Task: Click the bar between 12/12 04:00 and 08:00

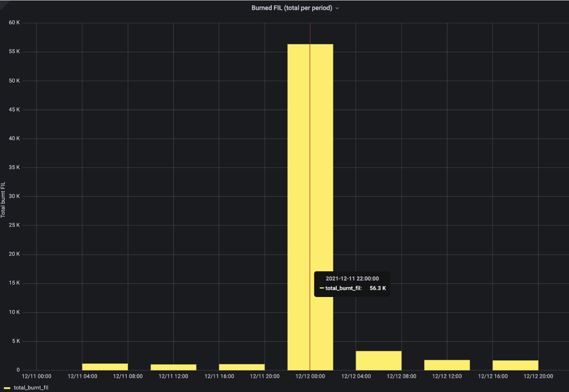Action: tap(378, 360)
